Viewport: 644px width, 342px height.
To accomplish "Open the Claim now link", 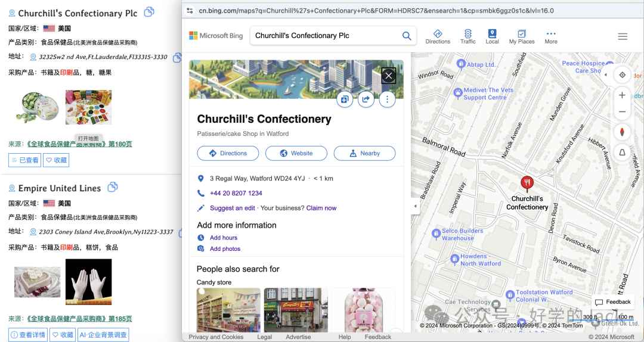I will pos(321,208).
